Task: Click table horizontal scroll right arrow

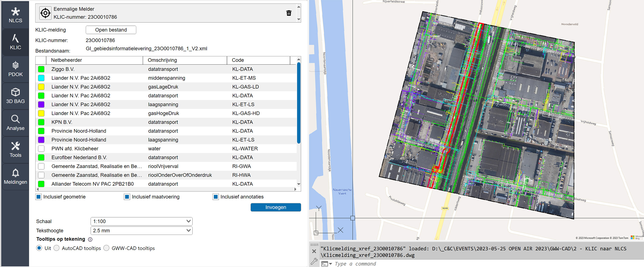Action: point(295,189)
